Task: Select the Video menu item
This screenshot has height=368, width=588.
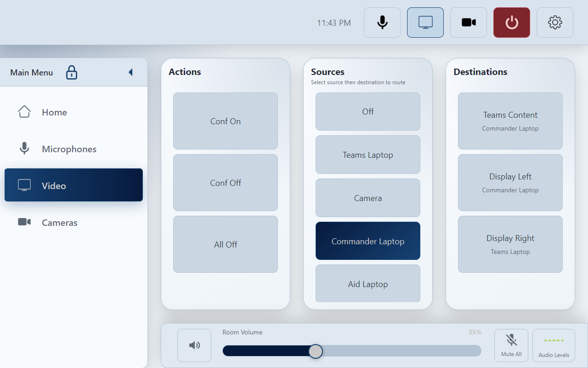Action: pyautogui.click(x=73, y=185)
